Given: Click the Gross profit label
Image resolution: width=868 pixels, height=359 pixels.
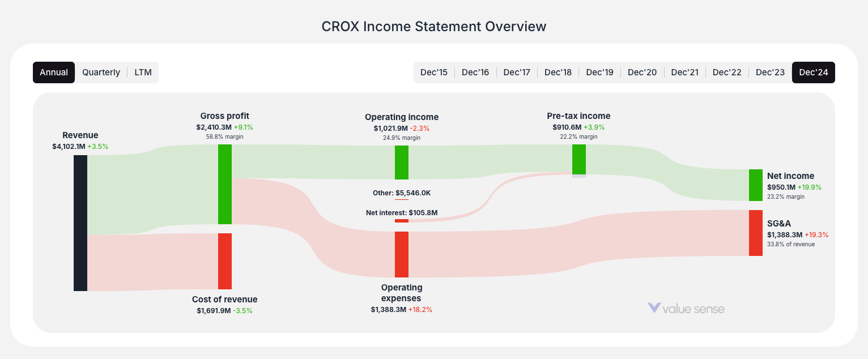Looking at the screenshot, I should (225, 116).
